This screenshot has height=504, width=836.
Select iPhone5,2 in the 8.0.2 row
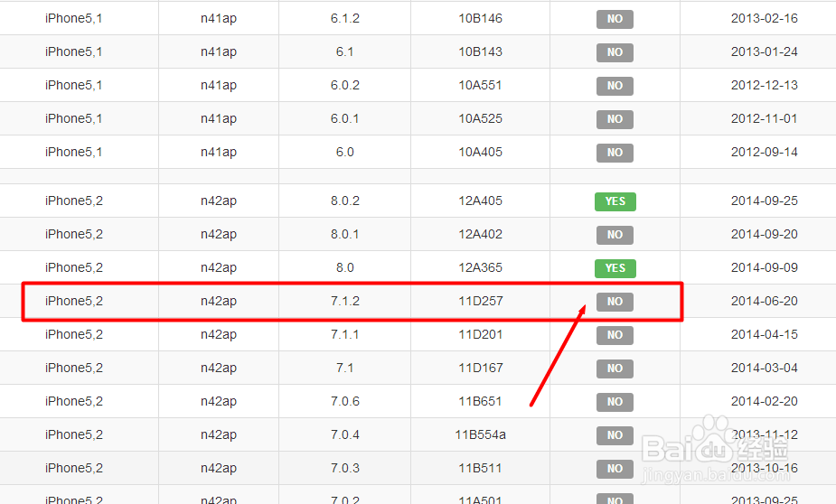pyautogui.click(x=73, y=201)
